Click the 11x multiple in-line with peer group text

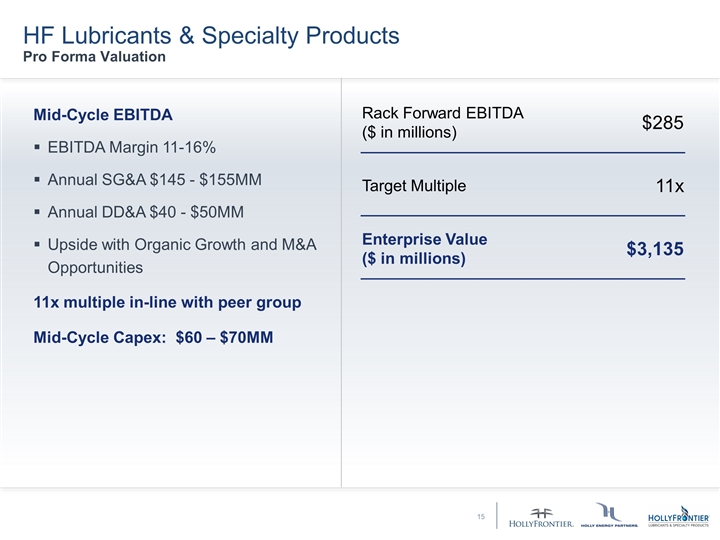(x=168, y=303)
